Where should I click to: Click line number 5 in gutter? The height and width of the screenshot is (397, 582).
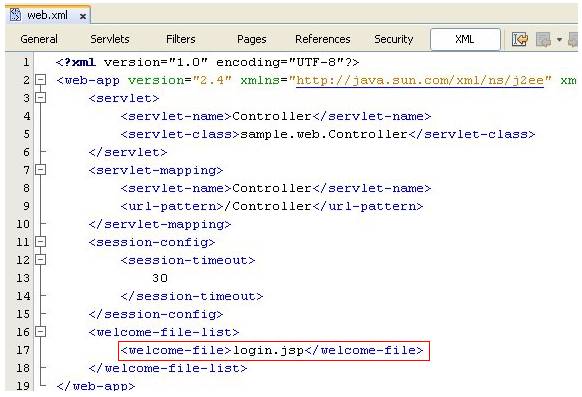point(26,134)
